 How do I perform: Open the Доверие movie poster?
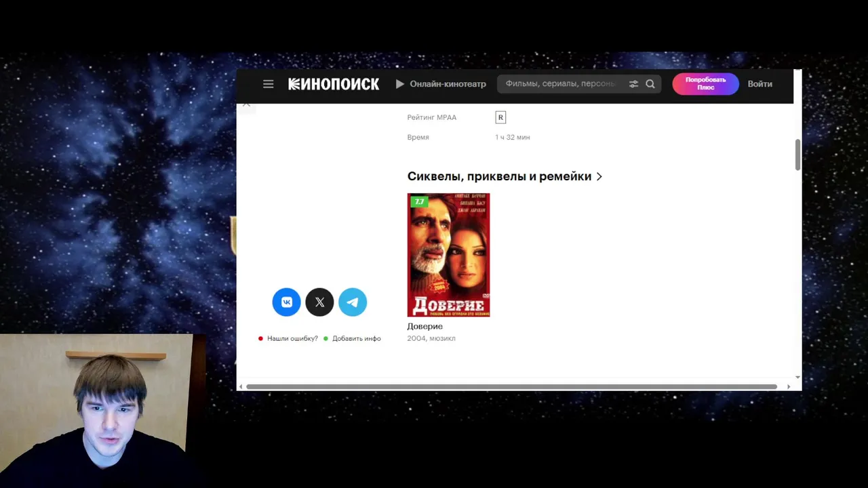click(448, 255)
